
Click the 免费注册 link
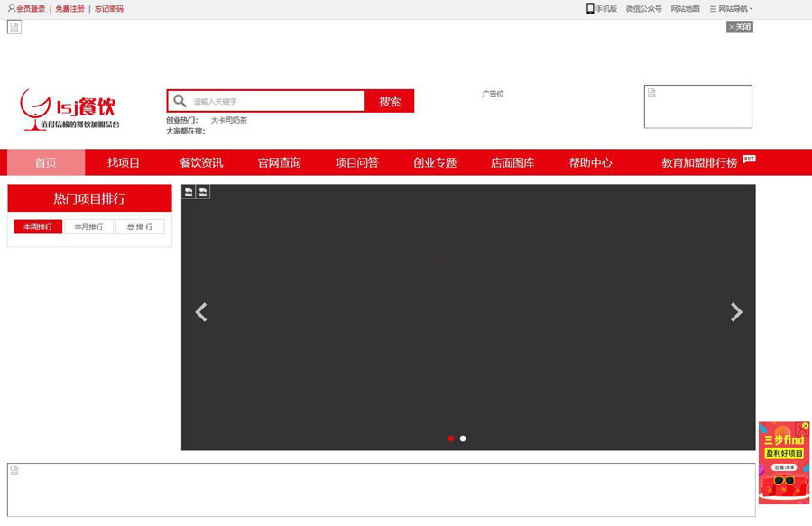pos(69,9)
